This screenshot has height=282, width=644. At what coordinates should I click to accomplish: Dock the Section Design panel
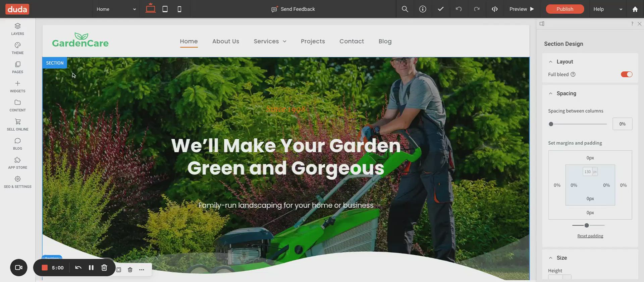click(x=542, y=24)
